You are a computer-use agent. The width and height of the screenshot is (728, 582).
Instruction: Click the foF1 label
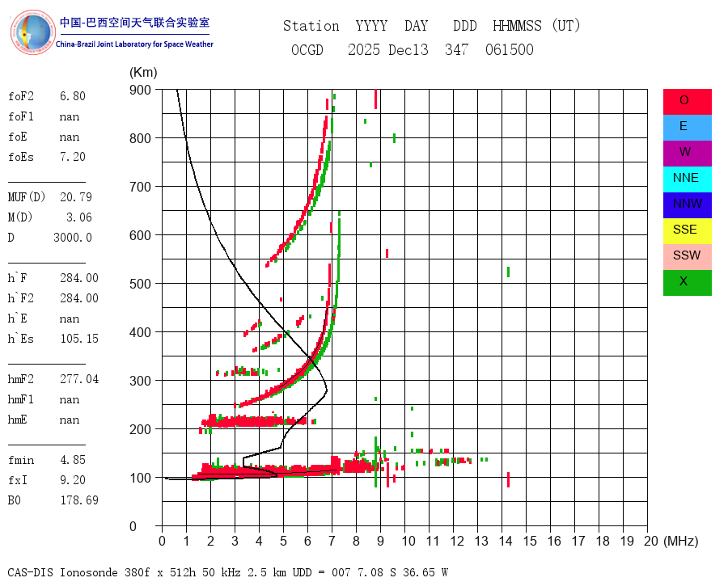click(21, 116)
